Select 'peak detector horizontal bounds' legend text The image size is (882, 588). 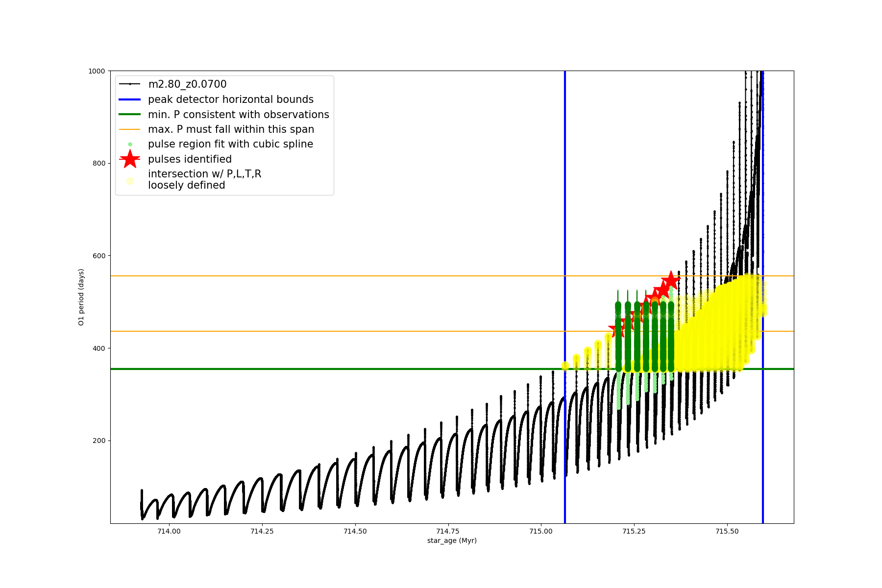(230, 99)
